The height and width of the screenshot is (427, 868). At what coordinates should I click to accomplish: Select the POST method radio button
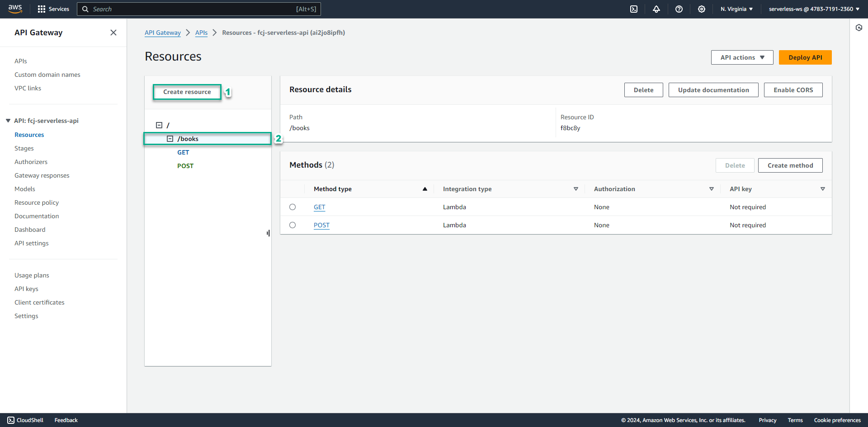point(292,225)
